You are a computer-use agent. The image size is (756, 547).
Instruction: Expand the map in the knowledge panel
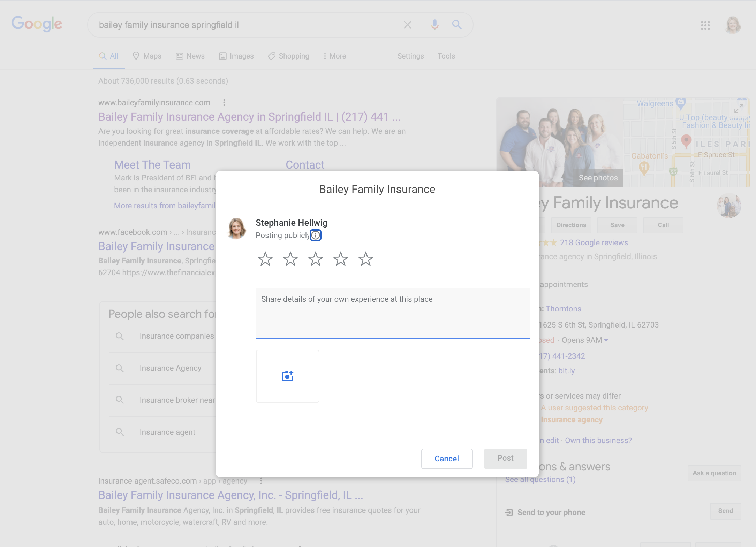(739, 108)
